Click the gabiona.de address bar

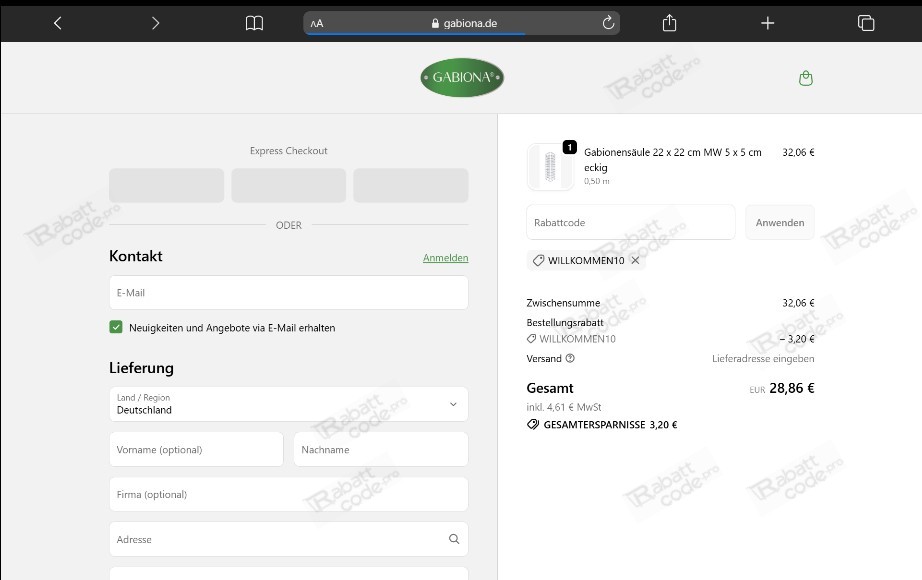point(462,23)
